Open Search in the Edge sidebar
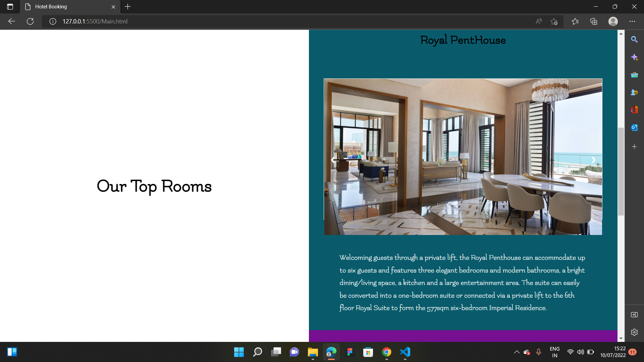The image size is (644, 362). (634, 39)
